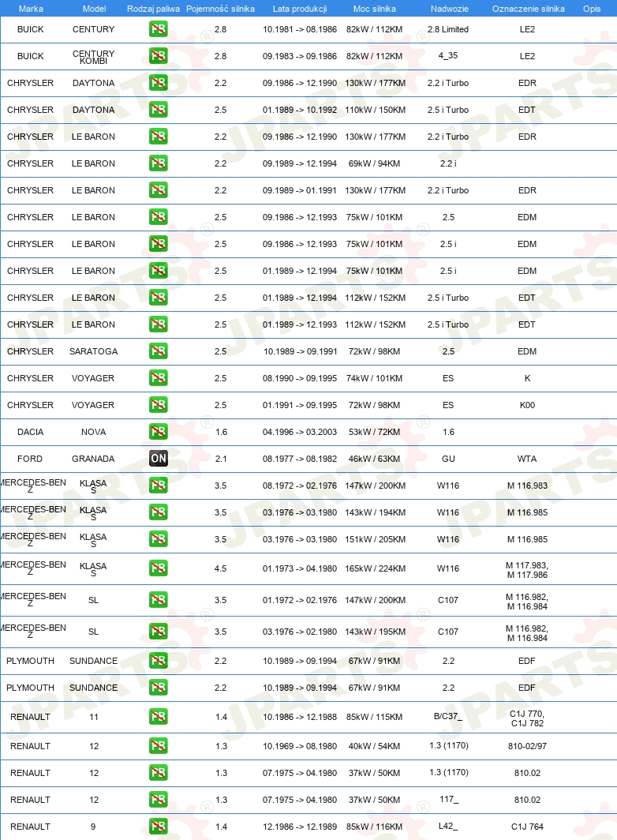Screen dimensions: 617x840
Task: Click petrol fuel icon in Buick Century Kombi row
Action: [158, 56]
